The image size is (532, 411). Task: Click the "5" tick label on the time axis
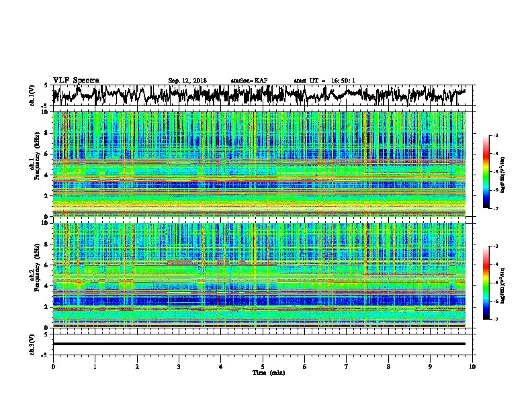pos(263,367)
